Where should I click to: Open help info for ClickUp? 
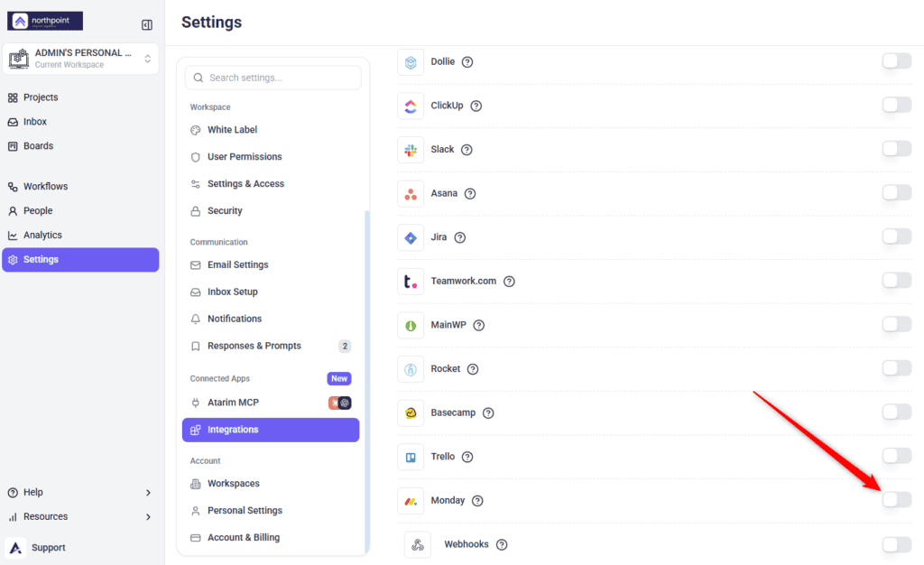(476, 106)
